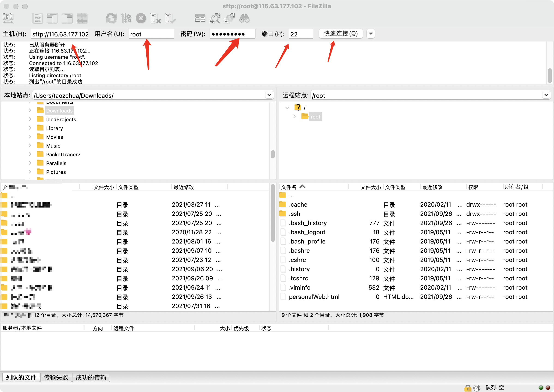Cancel current operation with X icon

click(141, 18)
